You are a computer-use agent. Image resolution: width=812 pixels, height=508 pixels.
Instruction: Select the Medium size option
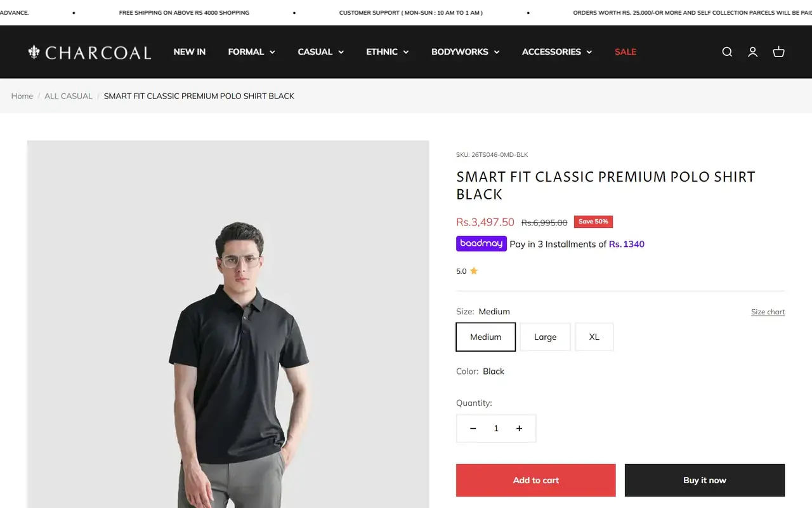[x=486, y=337]
